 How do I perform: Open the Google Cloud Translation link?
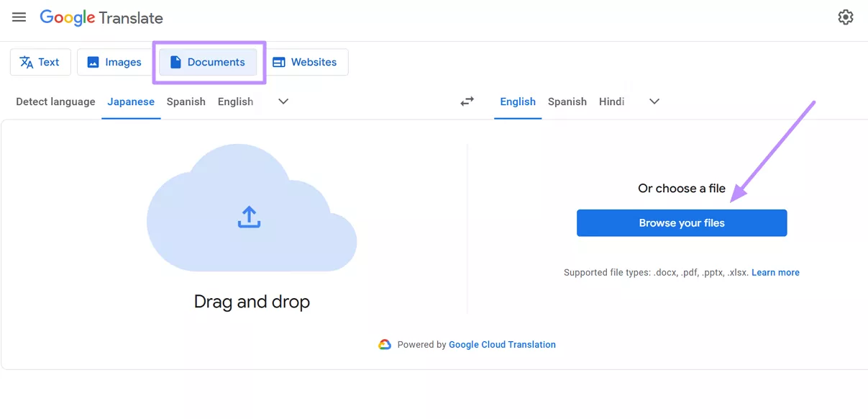(502, 345)
